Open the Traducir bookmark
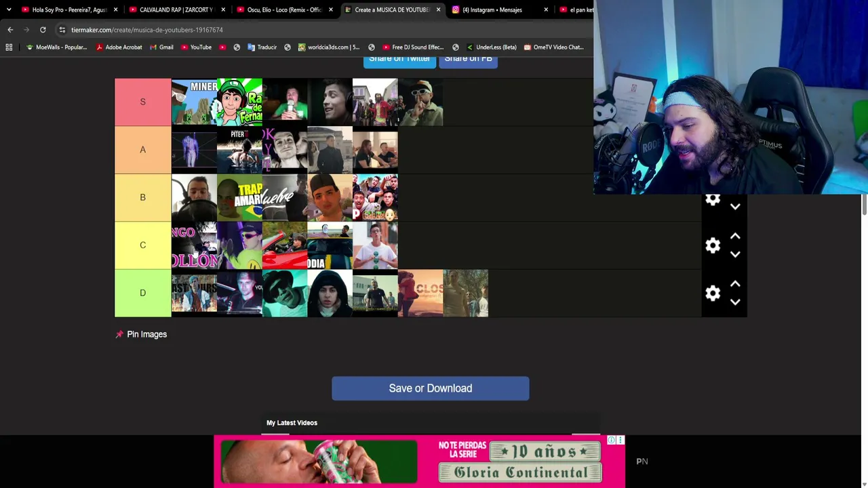The height and width of the screenshot is (488, 868). click(262, 47)
